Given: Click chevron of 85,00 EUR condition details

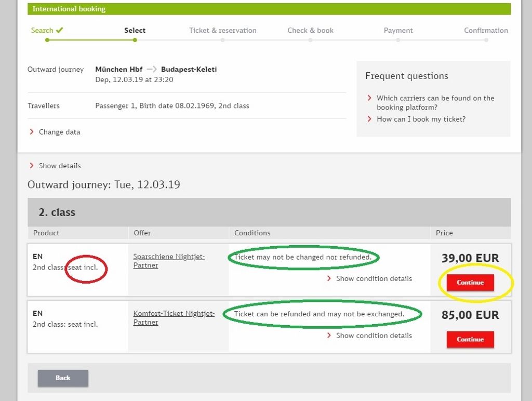Looking at the screenshot, I should point(329,335).
